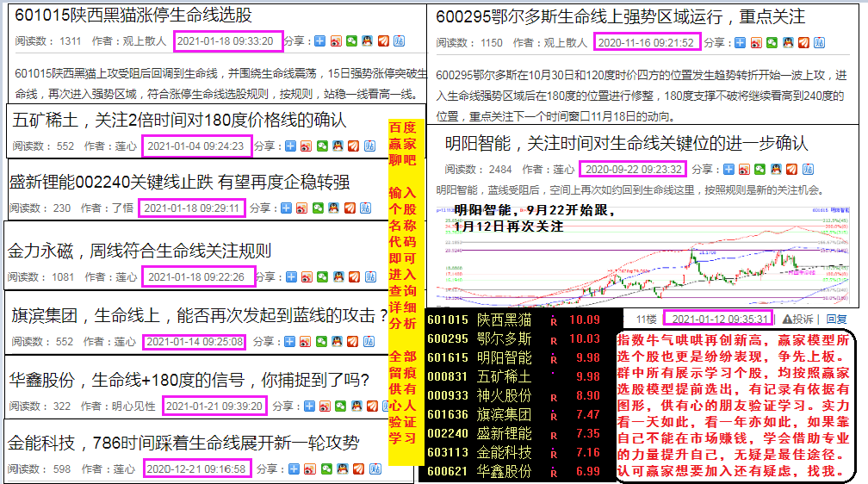
Task: Click the QQ penguin icon on the 五矿稀土 post
Action: pyautogui.click(x=338, y=146)
